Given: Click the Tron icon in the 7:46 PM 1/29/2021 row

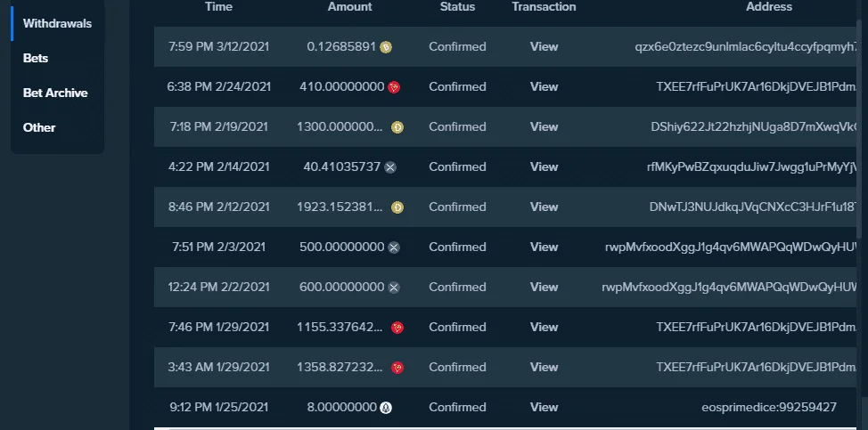Looking at the screenshot, I should point(397,328).
